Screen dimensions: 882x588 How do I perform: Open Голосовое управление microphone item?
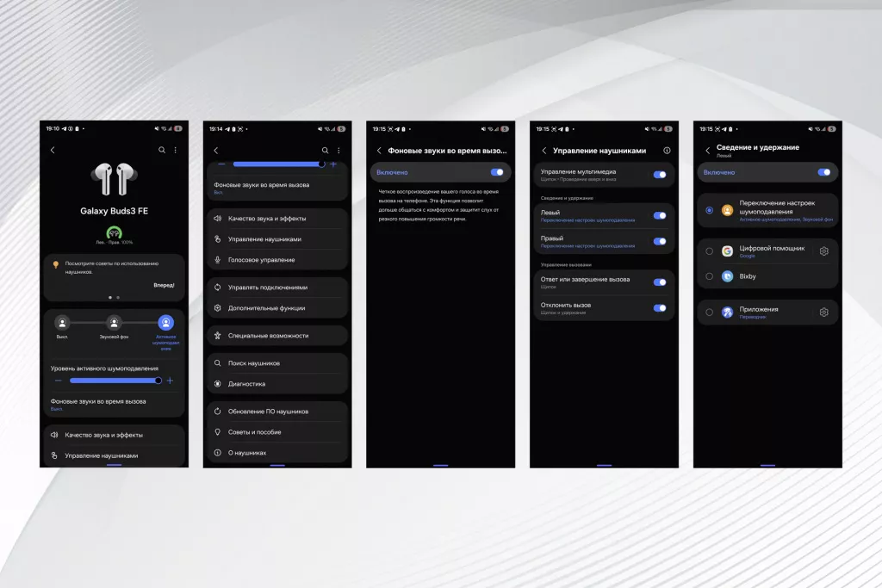(277, 260)
